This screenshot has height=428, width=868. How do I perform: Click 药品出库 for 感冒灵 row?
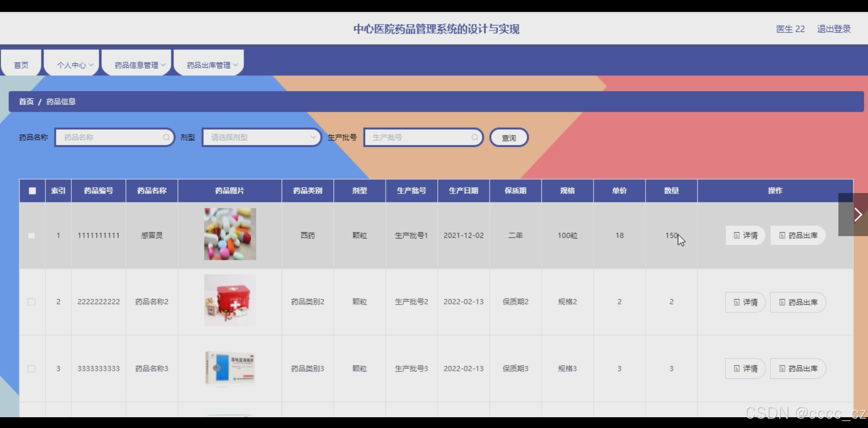pyautogui.click(x=798, y=235)
